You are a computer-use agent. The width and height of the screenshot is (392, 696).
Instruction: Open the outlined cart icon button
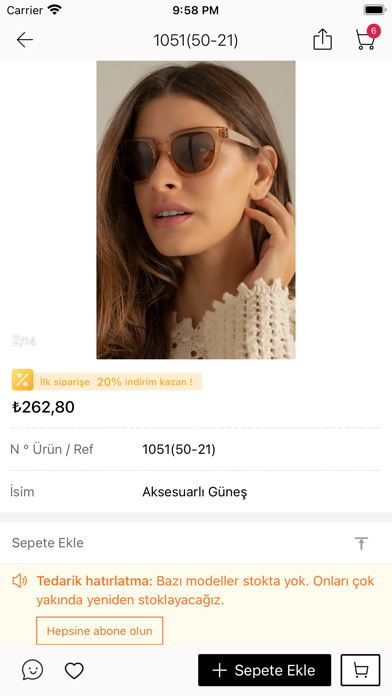[x=360, y=670]
